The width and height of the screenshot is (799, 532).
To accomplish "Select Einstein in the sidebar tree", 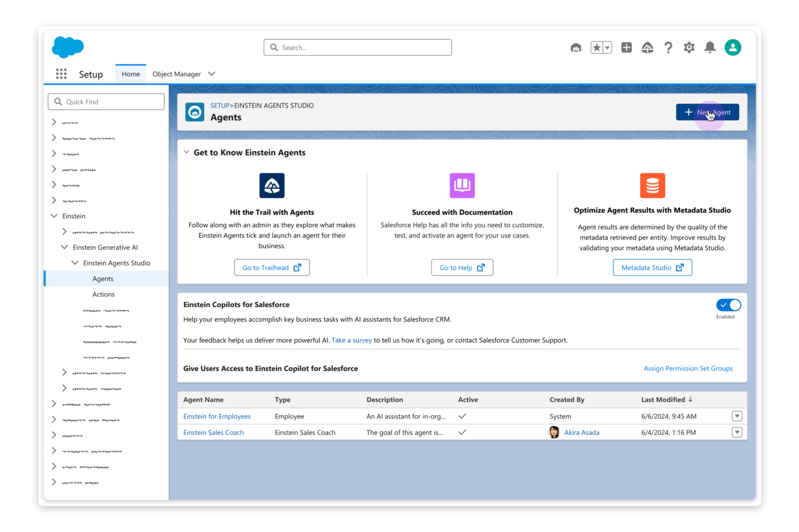I will 74,216.
